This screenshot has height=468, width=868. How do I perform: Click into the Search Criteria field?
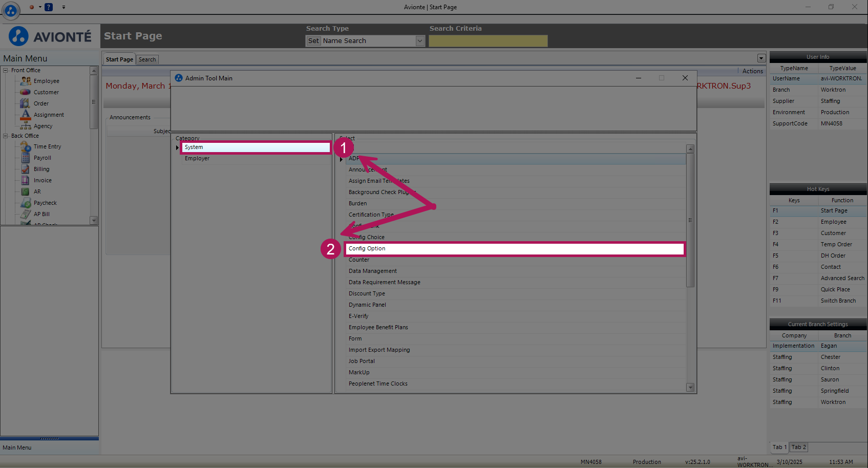point(488,41)
